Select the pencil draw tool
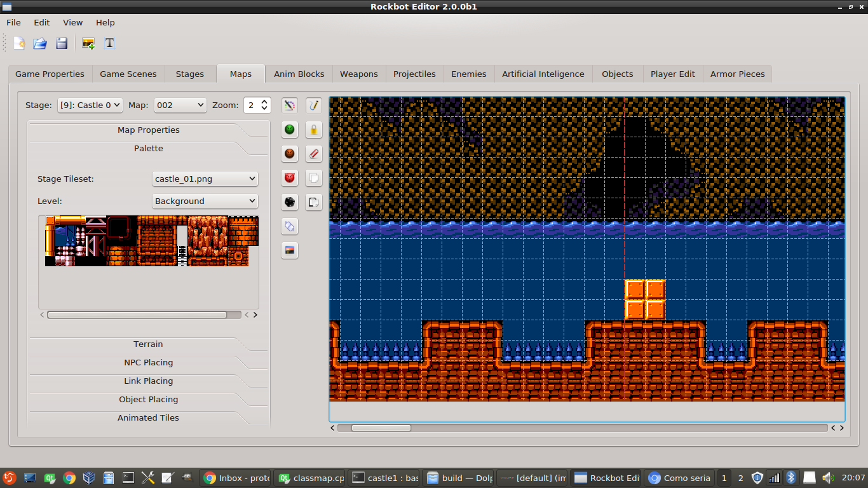 click(314, 105)
